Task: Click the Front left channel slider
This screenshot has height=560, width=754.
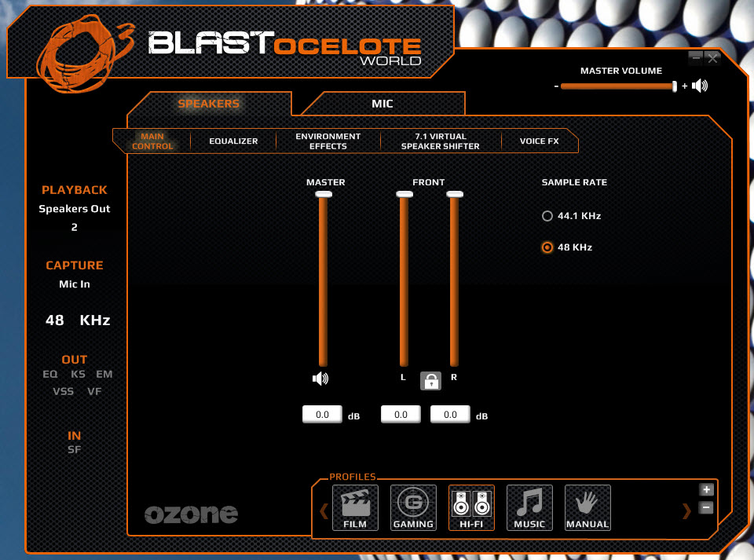Action: [404, 279]
